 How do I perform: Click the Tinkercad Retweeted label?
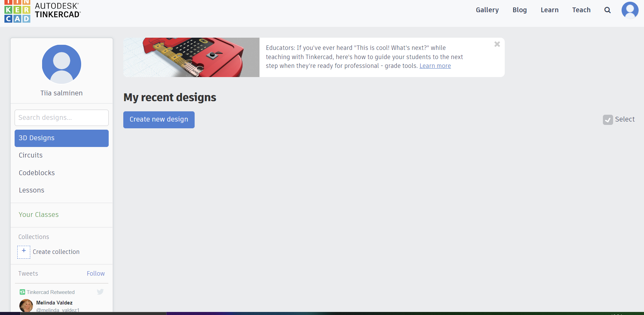click(x=51, y=292)
